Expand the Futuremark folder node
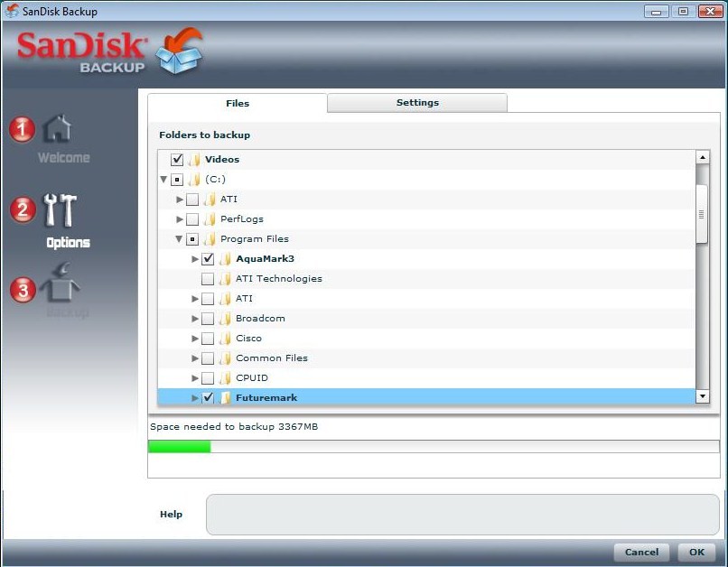Image resolution: width=728 pixels, height=567 pixels. [195, 397]
